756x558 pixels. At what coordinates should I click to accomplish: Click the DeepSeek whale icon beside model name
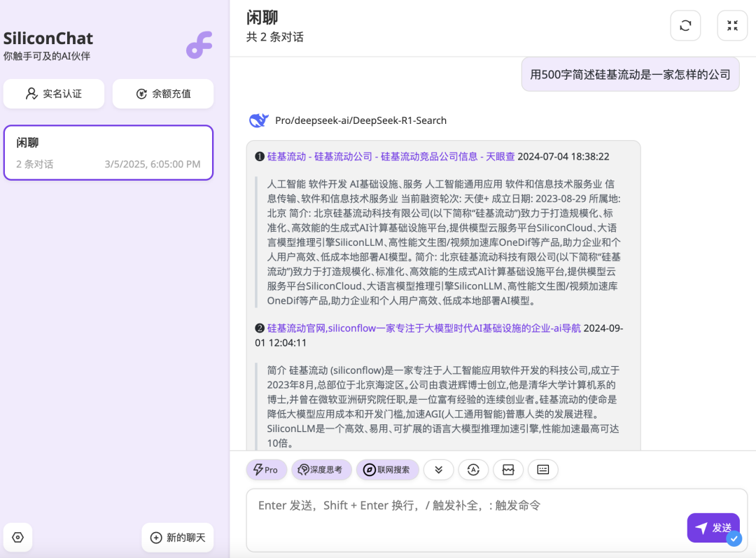tap(259, 120)
